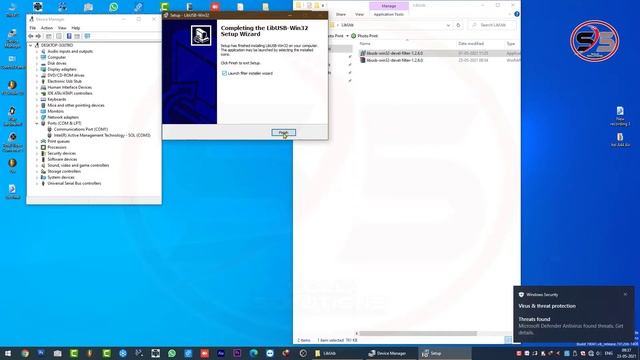Expand Sound, video and game controllers node
Screen dimensions: 640x360
37,165
